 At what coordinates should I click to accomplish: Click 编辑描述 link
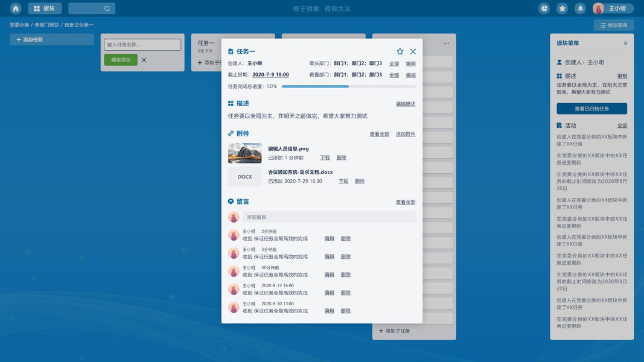(x=406, y=104)
